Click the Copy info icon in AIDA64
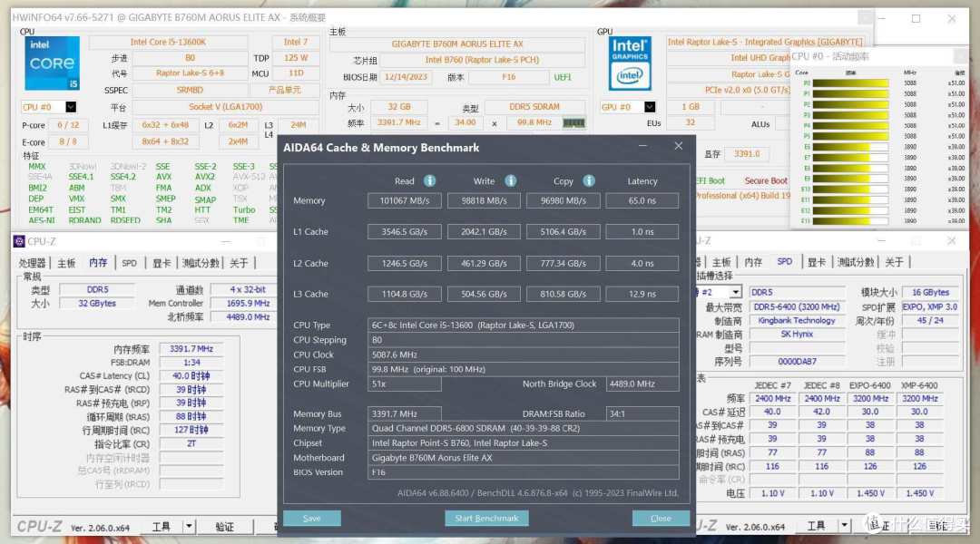980x544 pixels. (x=589, y=180)
